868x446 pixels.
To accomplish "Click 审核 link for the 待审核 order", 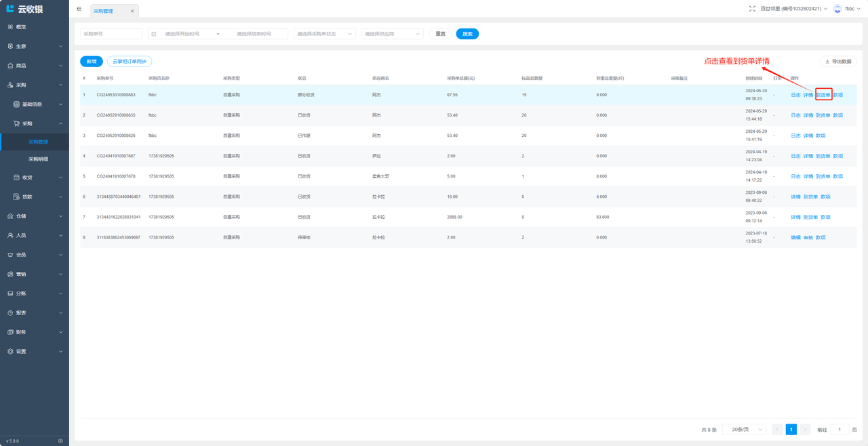I will tap(808, 237).
